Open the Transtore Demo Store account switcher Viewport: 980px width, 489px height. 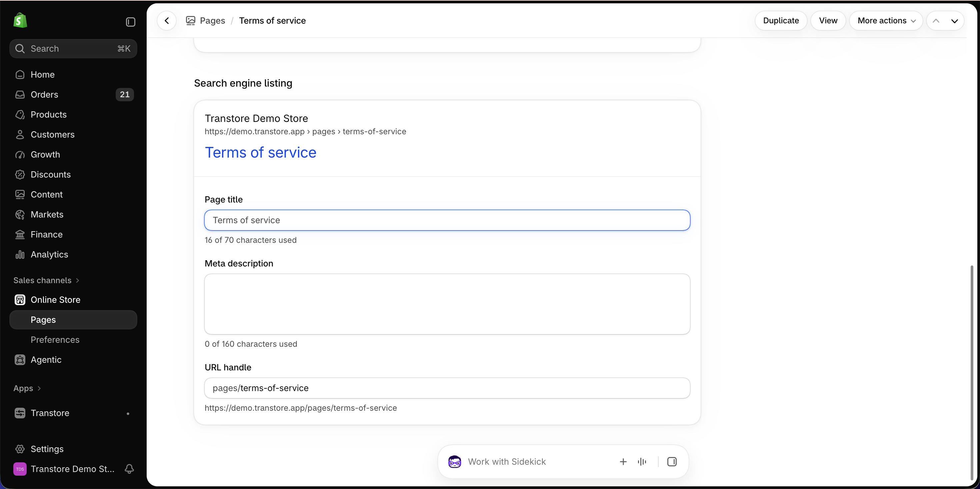(x=65, y=469)
